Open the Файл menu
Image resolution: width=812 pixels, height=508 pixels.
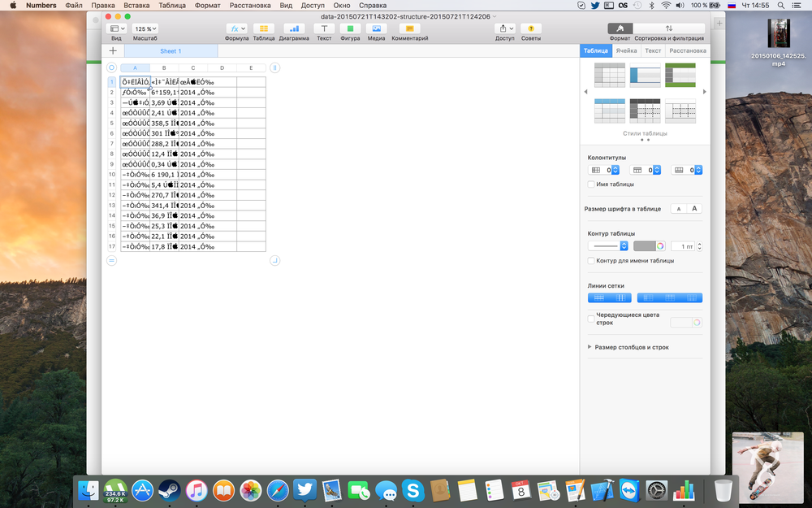coord(74,5)
